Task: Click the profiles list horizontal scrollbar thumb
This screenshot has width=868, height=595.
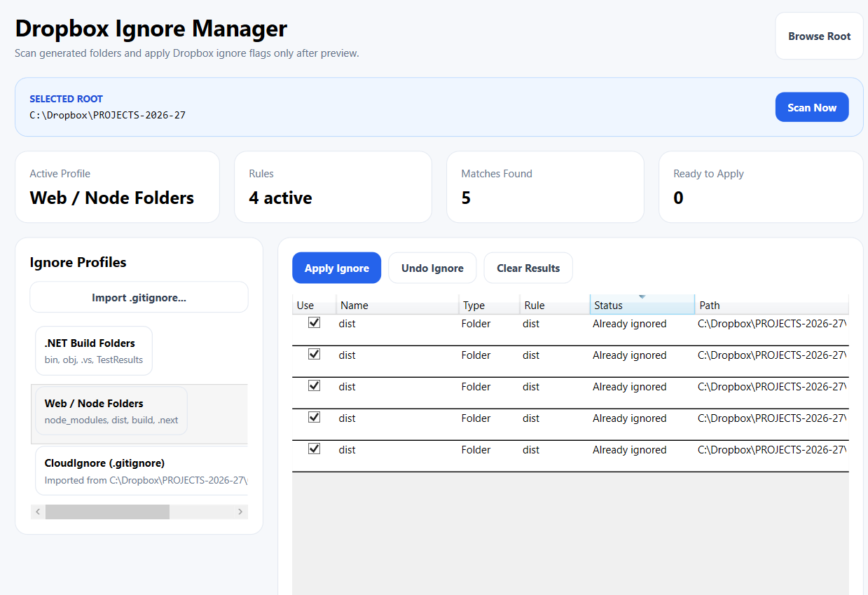Action: click(107, 512)
